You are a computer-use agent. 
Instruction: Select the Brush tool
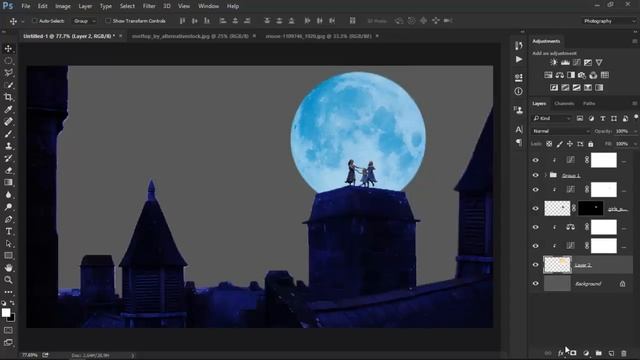click(x=8, y=134)
